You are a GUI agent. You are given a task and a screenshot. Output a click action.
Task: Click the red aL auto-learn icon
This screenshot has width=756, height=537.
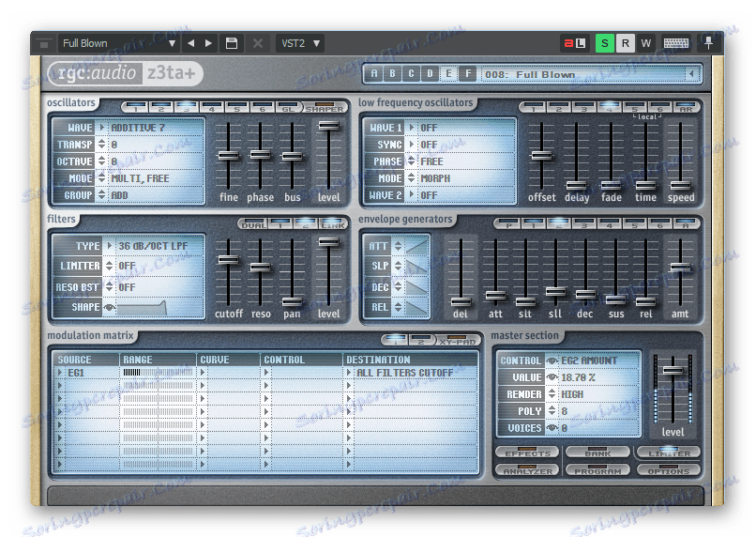(574, 43)
